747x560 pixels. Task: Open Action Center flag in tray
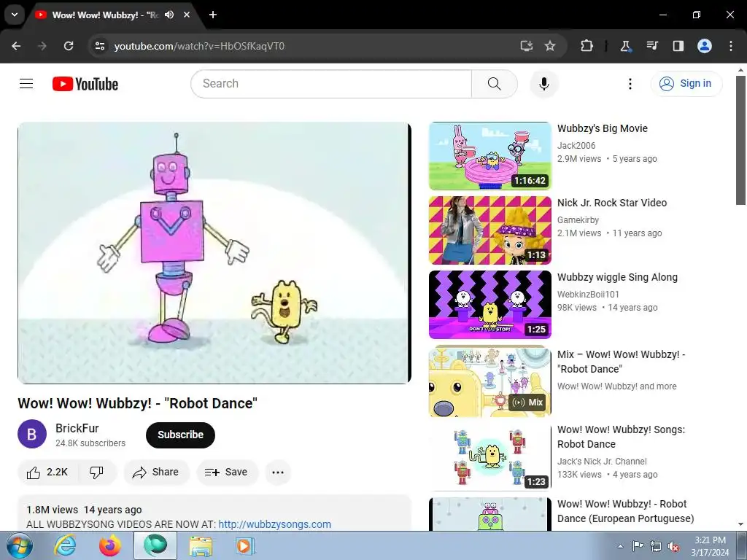pos(638,545)
